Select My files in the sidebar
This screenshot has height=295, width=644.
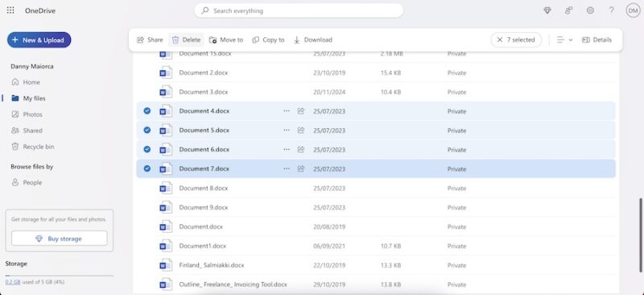(x=29, y=98)
